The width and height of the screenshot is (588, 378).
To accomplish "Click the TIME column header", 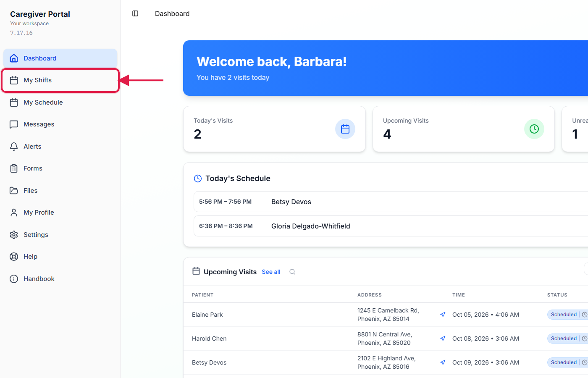I will [x=459, y=295].
